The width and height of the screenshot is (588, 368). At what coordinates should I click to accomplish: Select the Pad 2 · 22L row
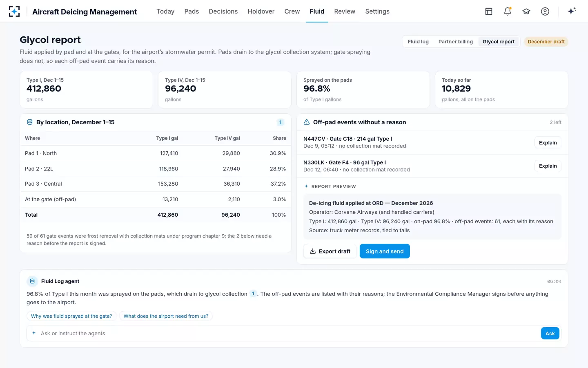tap(156, 168)
